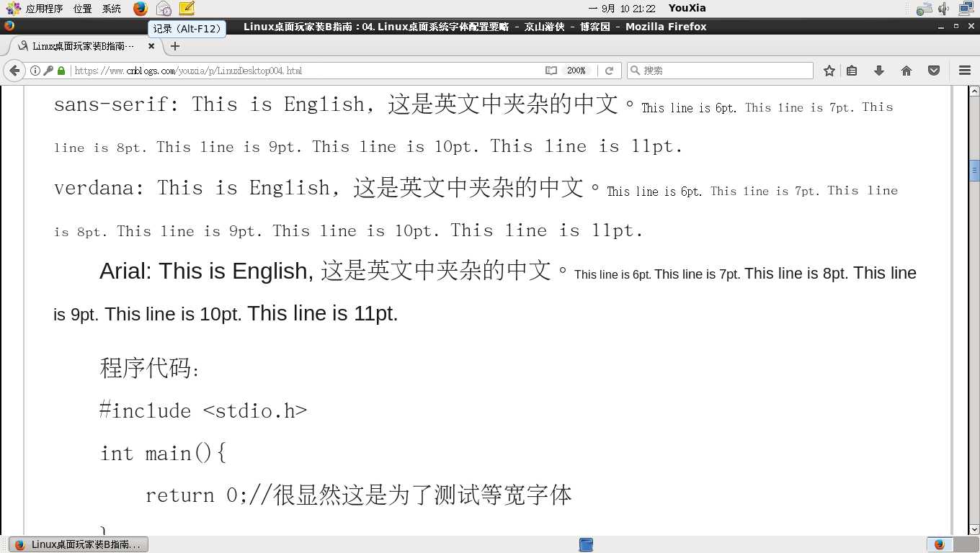Image resolution: width=980 pixels, height=553 pixels.
Task: Open the 位置 menu
Action: point(83,9)
